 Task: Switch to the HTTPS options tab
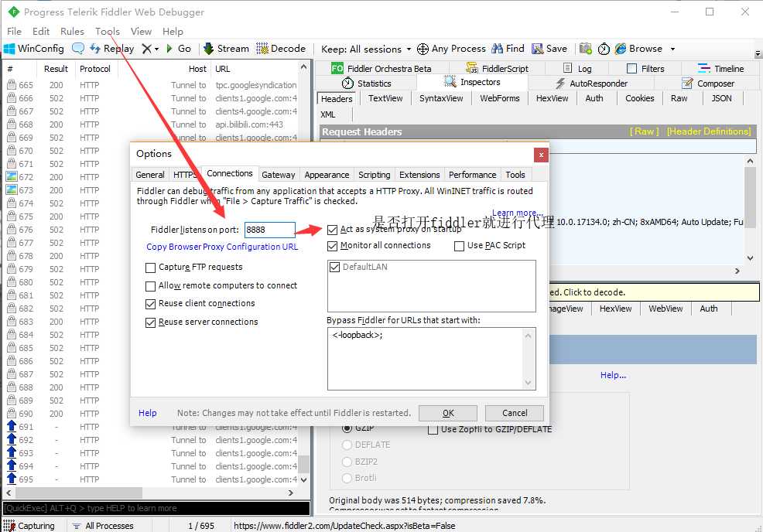pos(185,175)
